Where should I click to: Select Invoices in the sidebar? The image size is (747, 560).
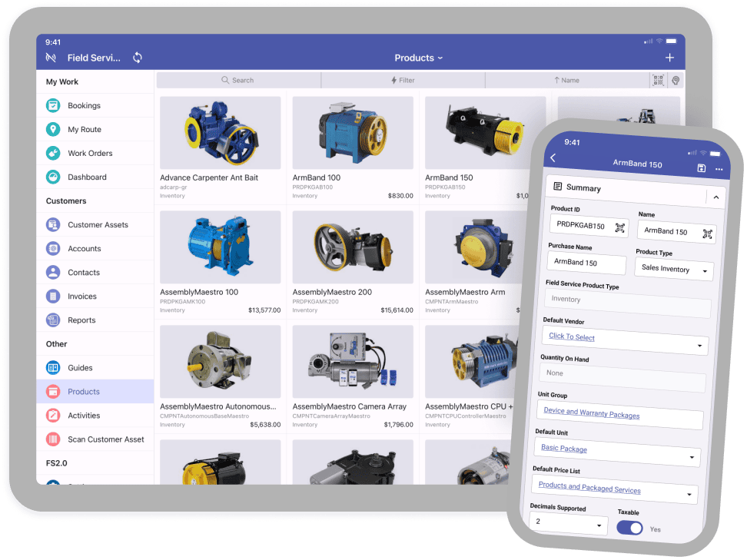pos(95,296)
